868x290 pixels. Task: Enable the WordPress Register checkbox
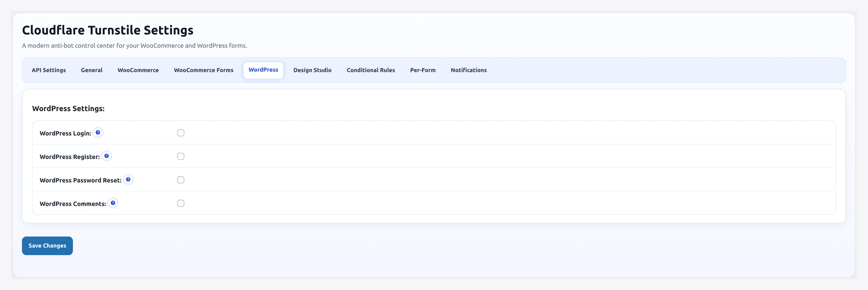(181, 156)
